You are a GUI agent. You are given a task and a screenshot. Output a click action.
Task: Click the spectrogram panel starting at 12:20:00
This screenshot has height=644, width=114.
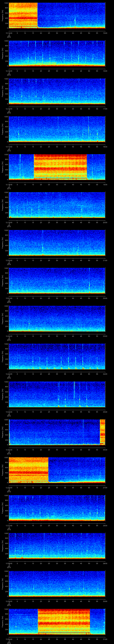[57, 243]
